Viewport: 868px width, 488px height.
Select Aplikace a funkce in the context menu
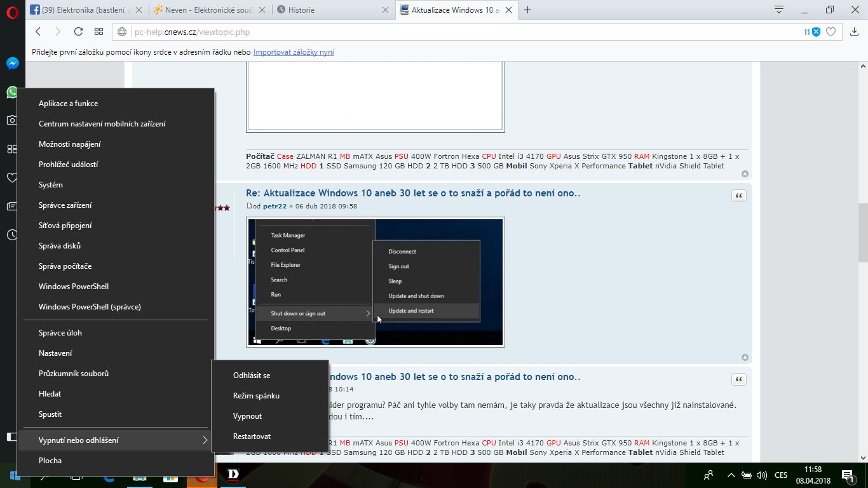[x=116, y=104]
